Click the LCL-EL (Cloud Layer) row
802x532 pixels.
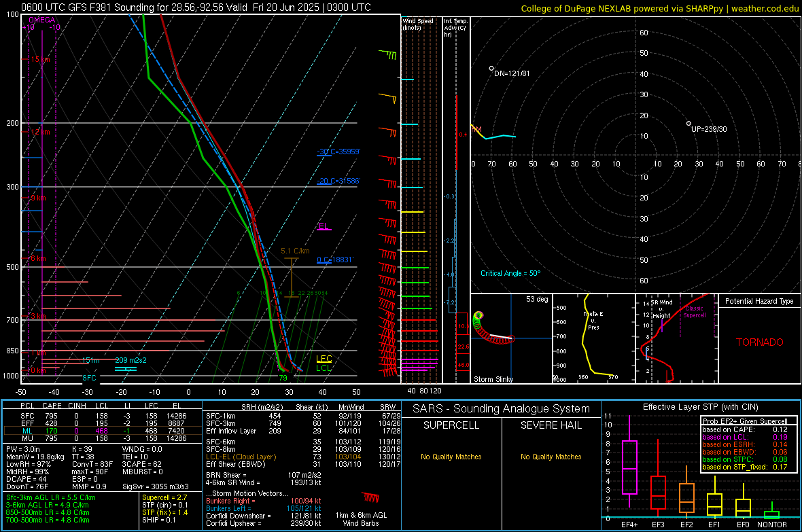(303, 457)
